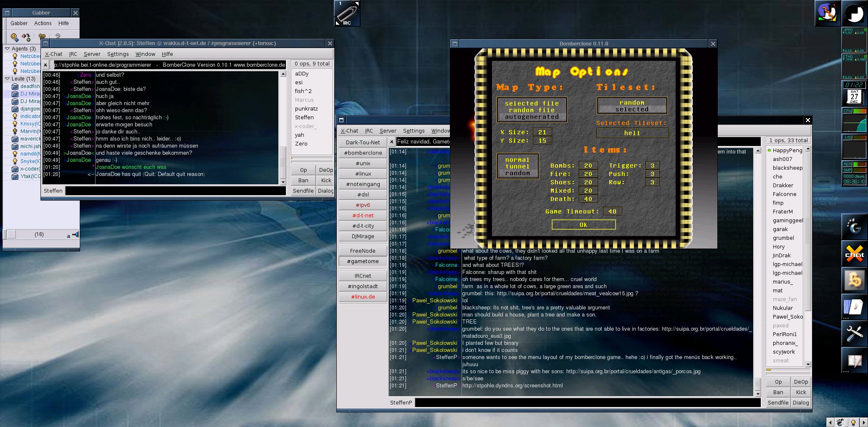Click the gametome user list scroll down arrow
868x427 pixels.
(808, 364)
